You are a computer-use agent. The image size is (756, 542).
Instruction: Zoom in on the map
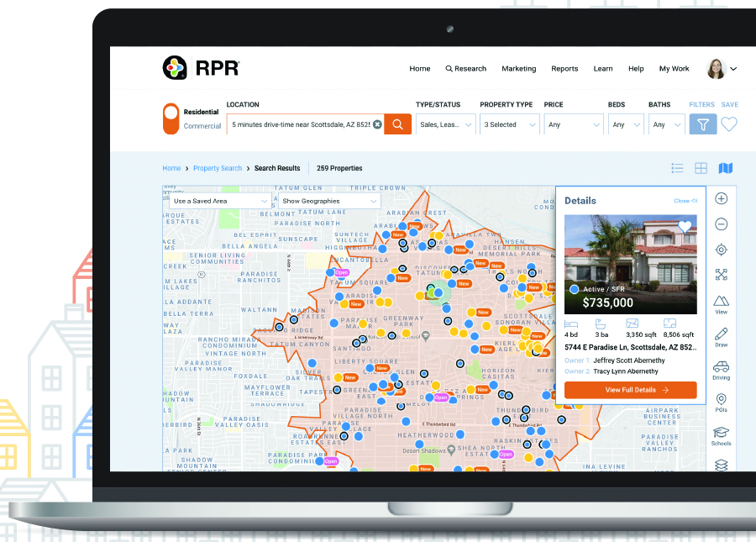coord(722,198)
